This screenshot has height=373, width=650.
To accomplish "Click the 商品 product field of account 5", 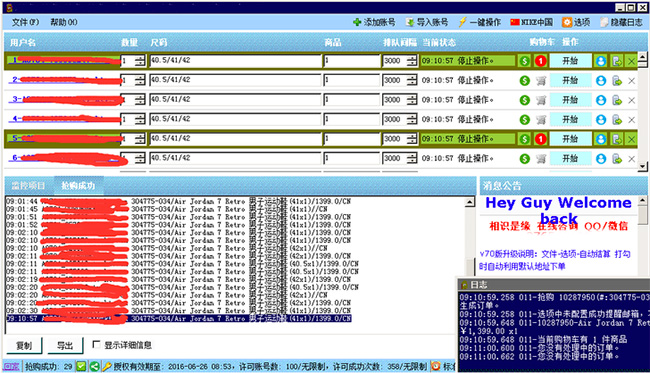I will click(352, 139).
